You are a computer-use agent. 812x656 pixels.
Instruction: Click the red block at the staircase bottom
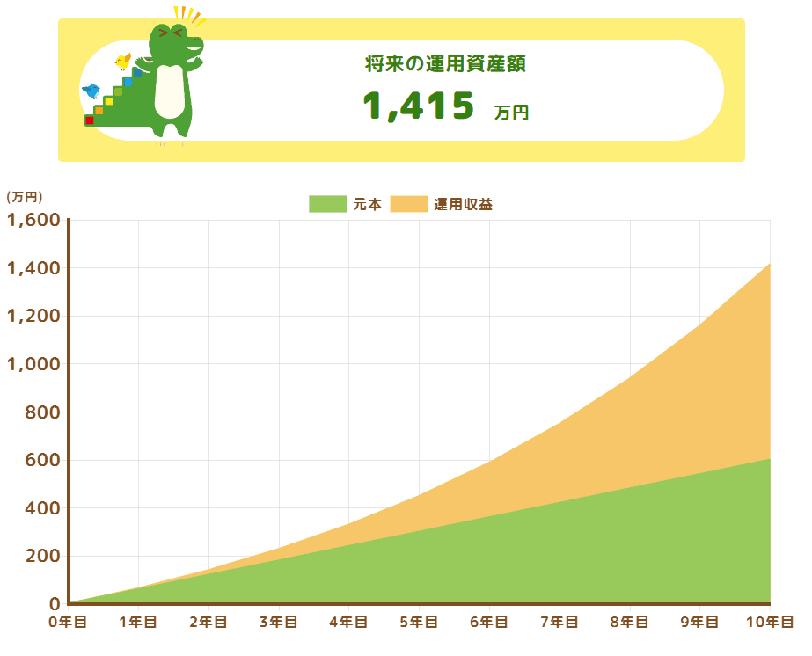[89, 120]
